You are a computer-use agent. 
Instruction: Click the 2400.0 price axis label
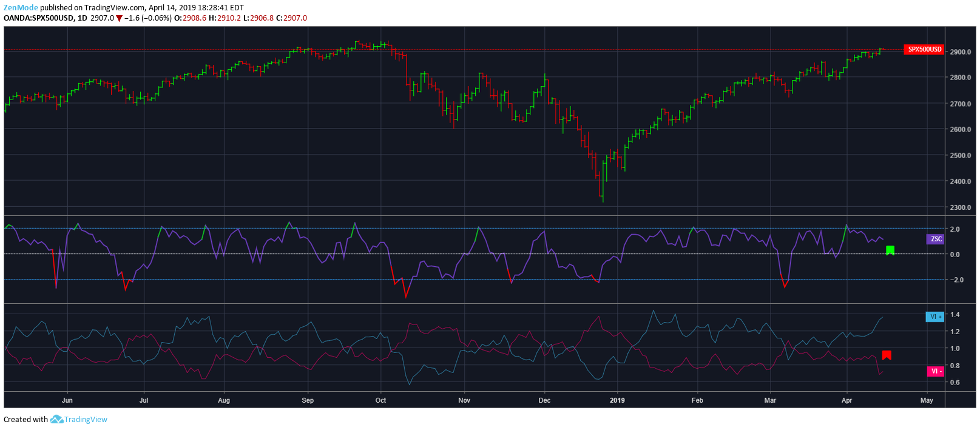[x=961, y=181]
